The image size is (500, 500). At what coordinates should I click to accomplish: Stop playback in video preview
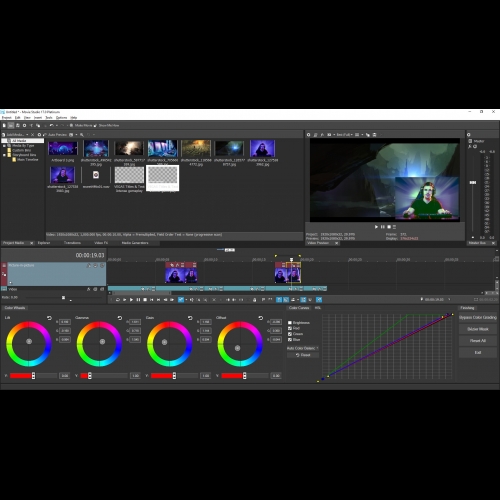point(389,227)
